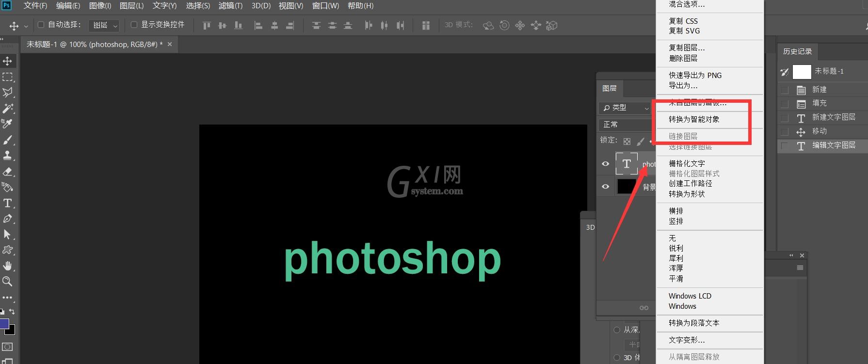Viewport: 868px width, 364px height.
Task: Select the Pen tool
Action: pyautogui.click(x=7, y=219)
